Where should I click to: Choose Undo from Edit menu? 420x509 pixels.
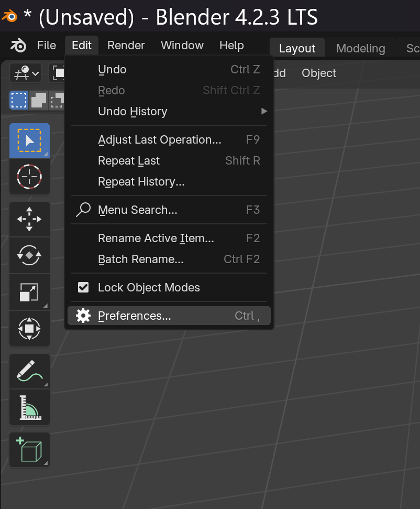[x=169, y=70]
